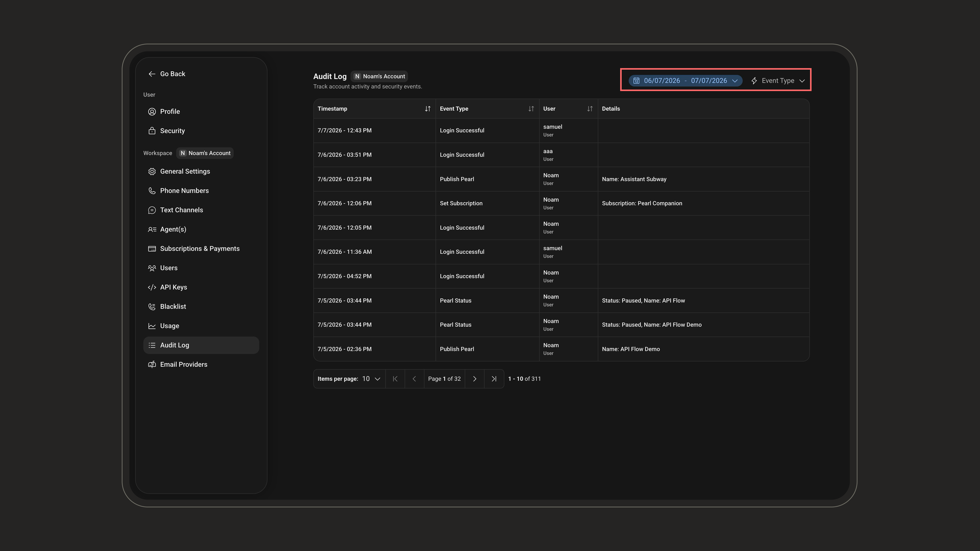The image size is (980, 551).
Task: Navigate to General Settings
Action: coord(201,171)
